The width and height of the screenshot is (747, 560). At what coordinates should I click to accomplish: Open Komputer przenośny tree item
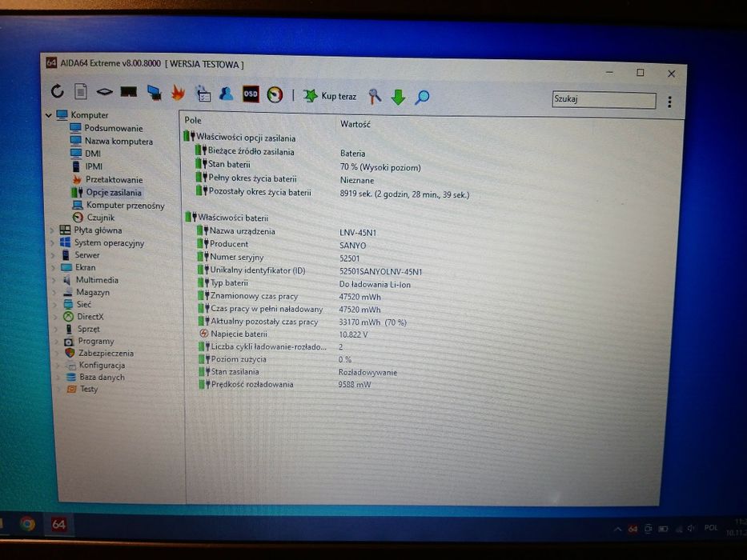point(125,206)
